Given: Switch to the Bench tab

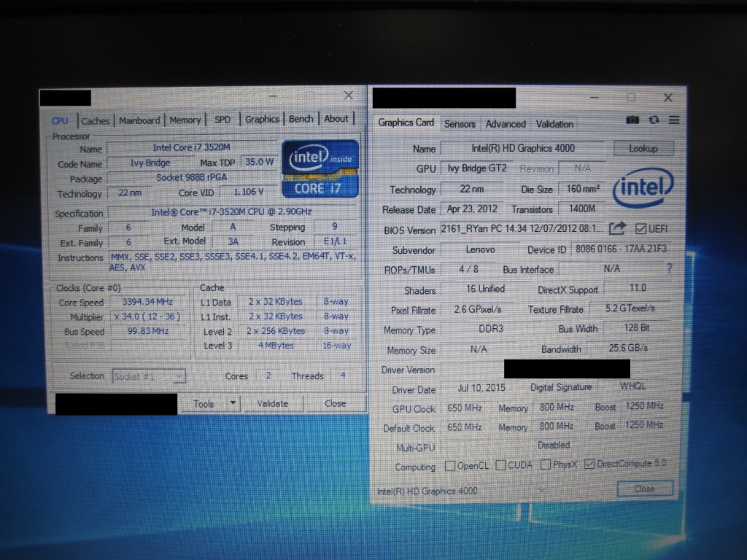Looking at the screenshot, I should pos(301,119).
